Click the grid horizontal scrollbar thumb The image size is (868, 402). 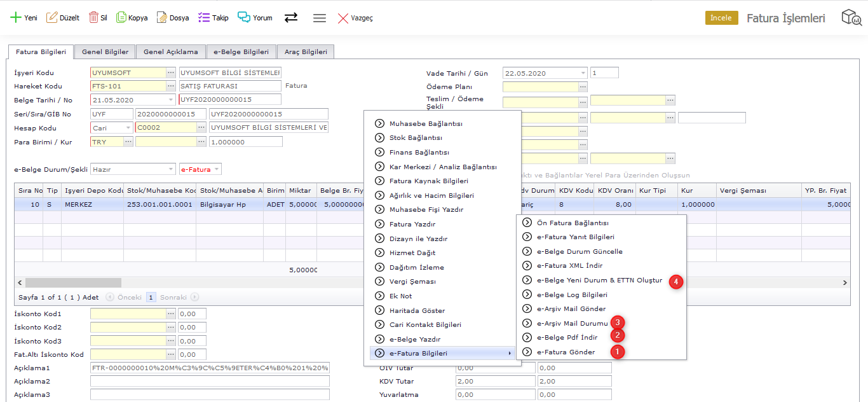click(73, 282)
